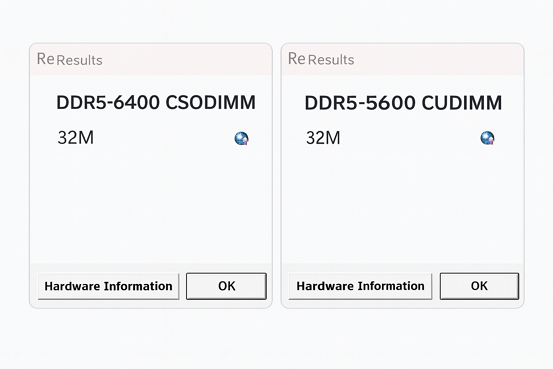Click the empty body area of the DDR5-5600 dialog
This screenshot has height=369, width=553.
pyautogui.click(x=403, y=208)
